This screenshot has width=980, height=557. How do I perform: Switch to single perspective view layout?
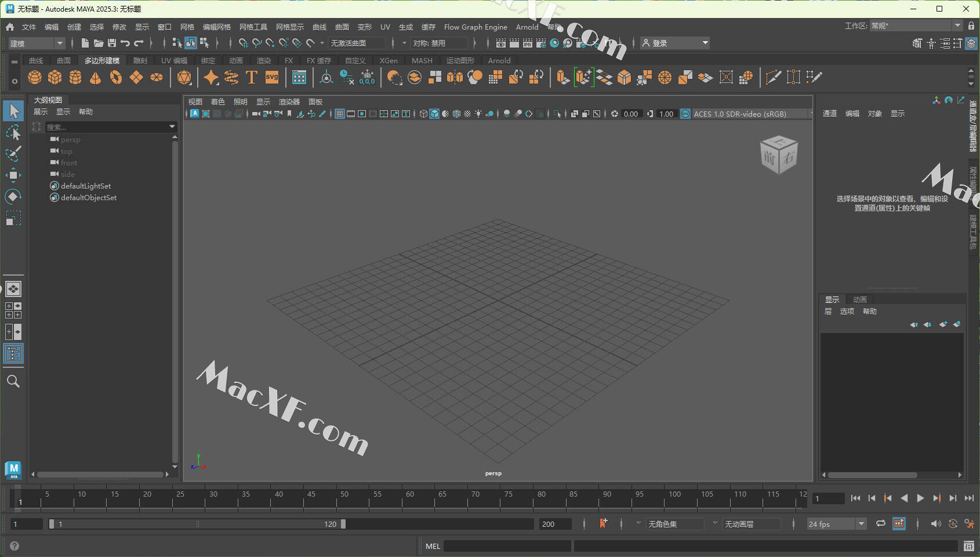[13, 288]
